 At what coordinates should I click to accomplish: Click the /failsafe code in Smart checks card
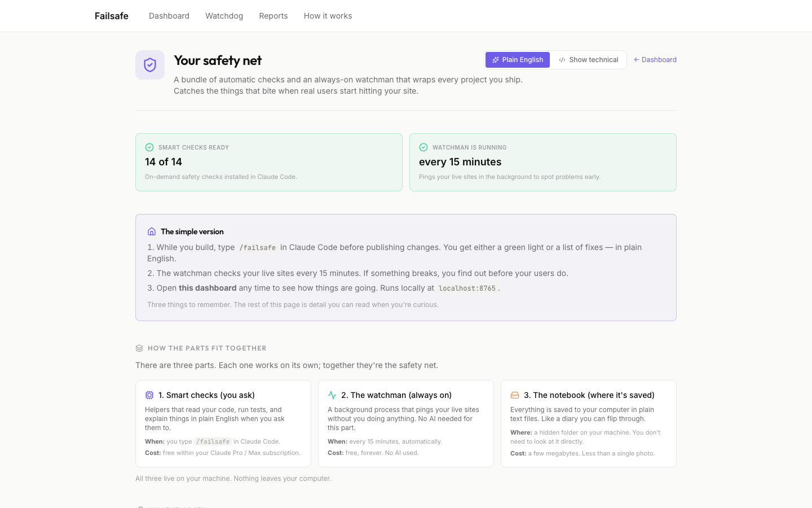(x=213, y=441)
